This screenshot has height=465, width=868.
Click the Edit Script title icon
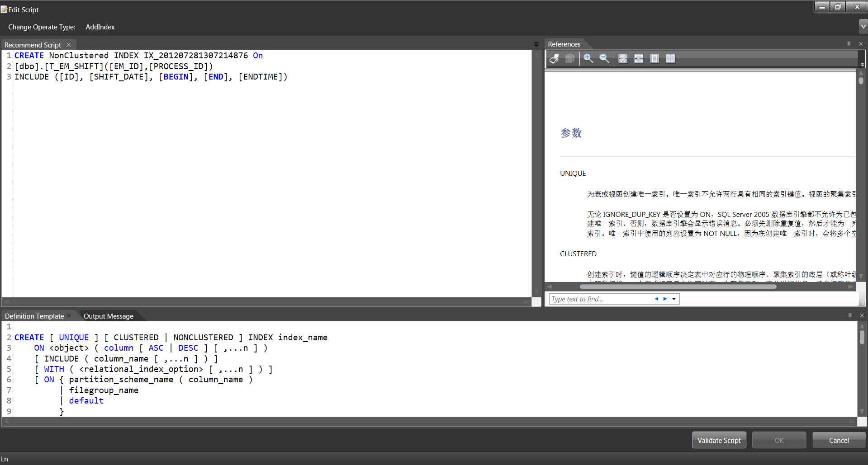pos(4,9)
